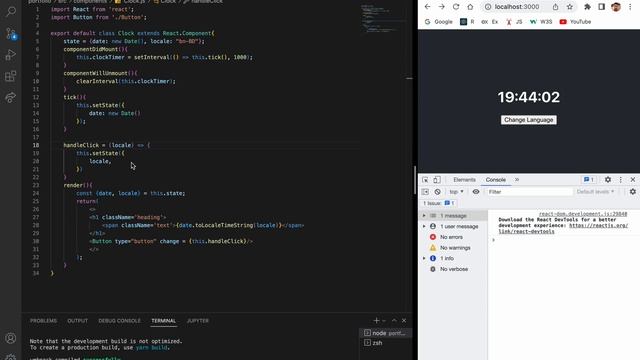
Task: Expand the '1 user message' group
Action: tap(424, 226)
